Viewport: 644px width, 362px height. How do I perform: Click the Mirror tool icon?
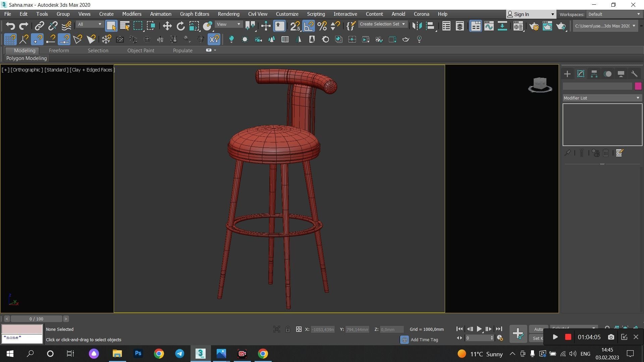pyautogui.click(x=417, y=26)
